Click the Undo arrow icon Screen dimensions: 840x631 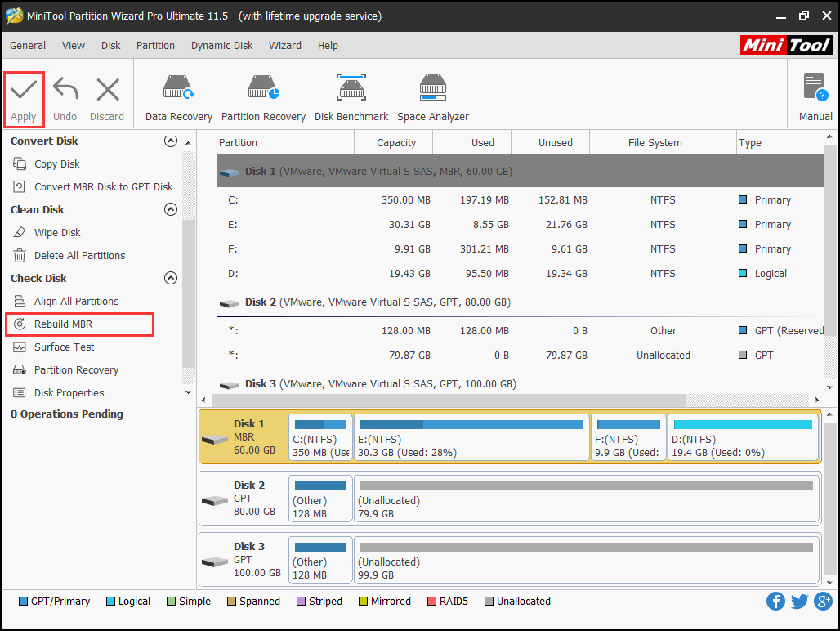tap(65, 89)
